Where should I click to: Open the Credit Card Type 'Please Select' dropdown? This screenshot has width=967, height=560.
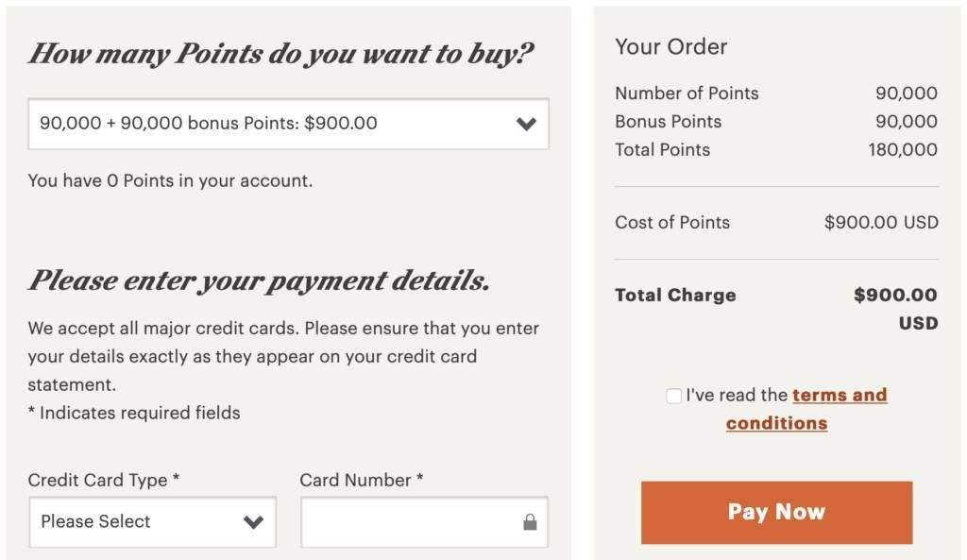pos(152,522)
